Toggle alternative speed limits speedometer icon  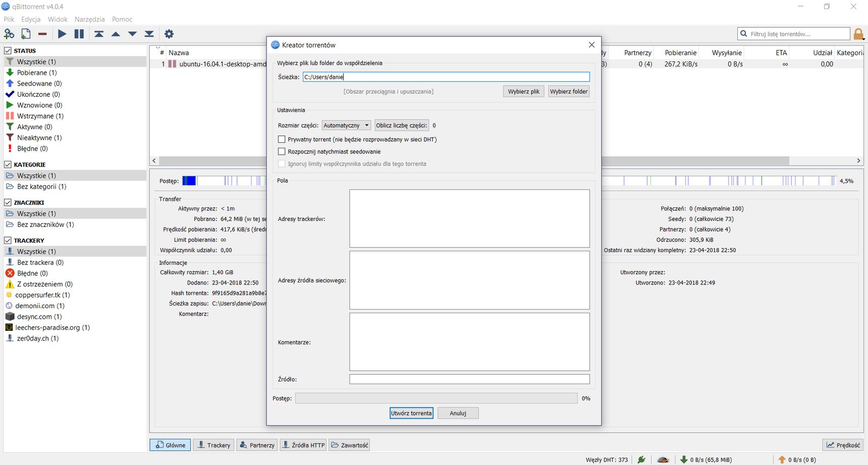pos(663,459)
